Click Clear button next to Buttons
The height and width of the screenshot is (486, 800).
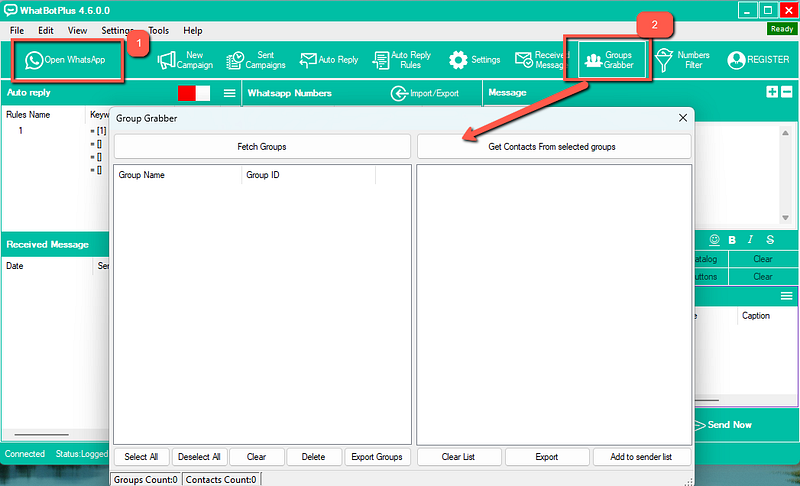762,277
